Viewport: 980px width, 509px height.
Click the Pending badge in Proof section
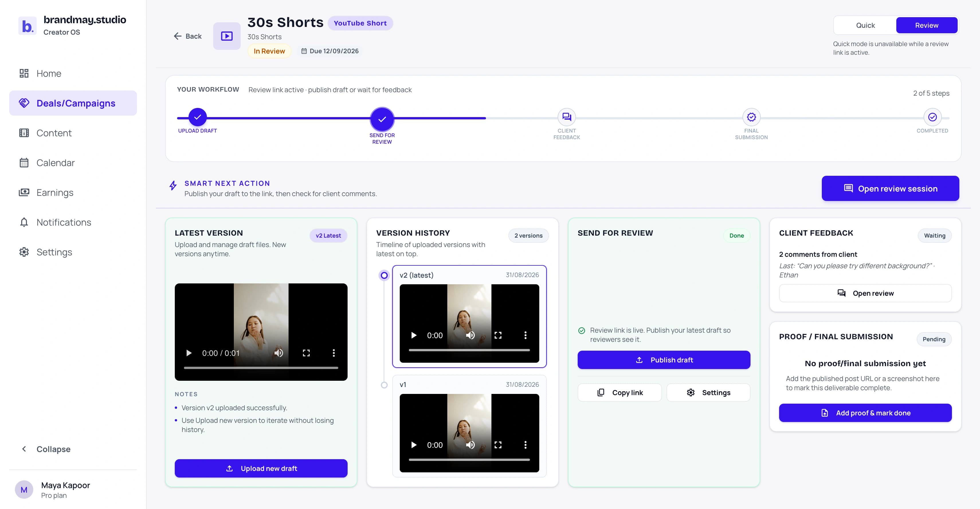[x=934, y=339]
